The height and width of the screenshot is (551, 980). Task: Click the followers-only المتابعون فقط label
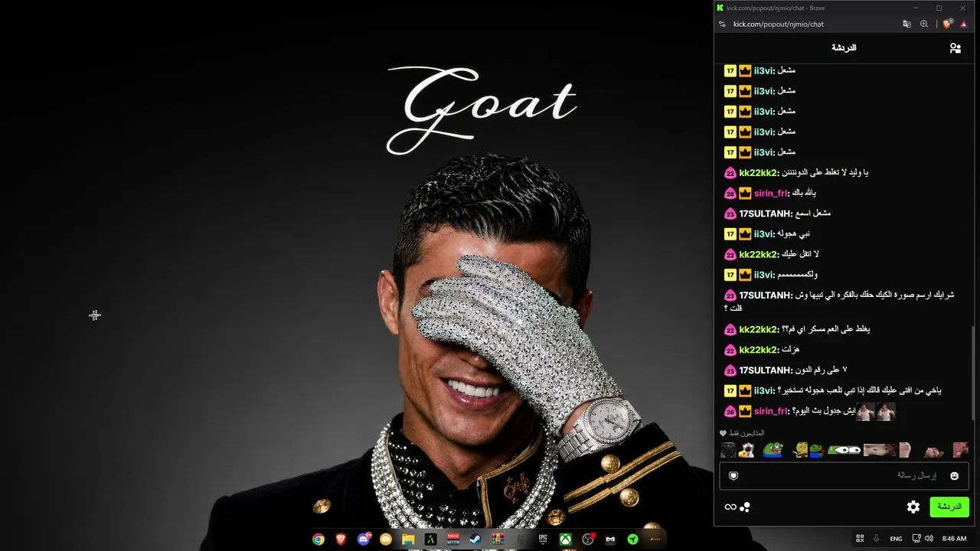pos(747,433)
